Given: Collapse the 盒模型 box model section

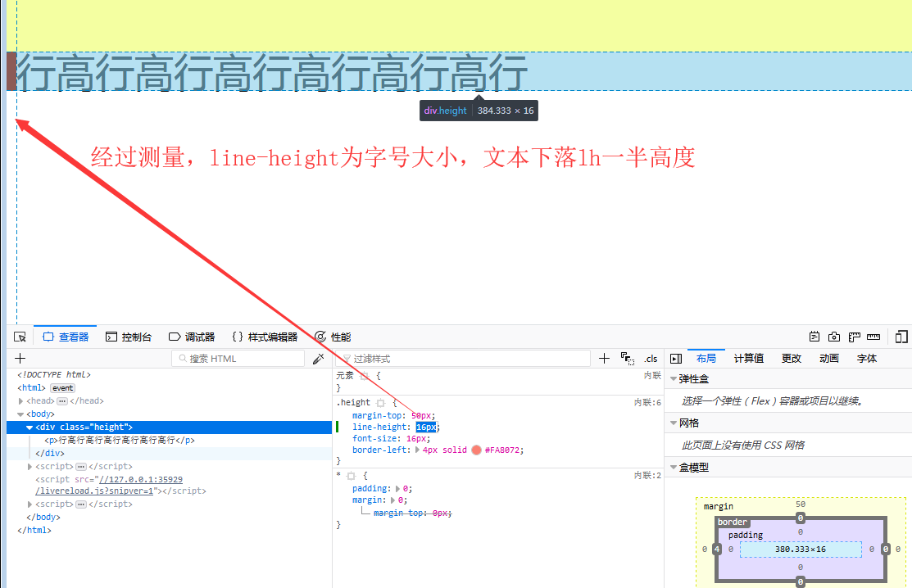Looking at the screenshot, I should click(x=674, y=467).
